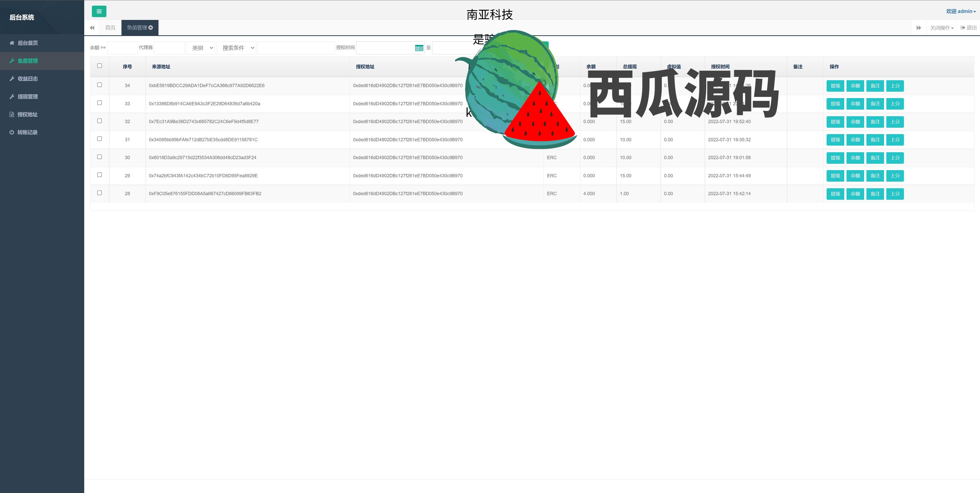Focus the 代理商 input field

[170, 48]
